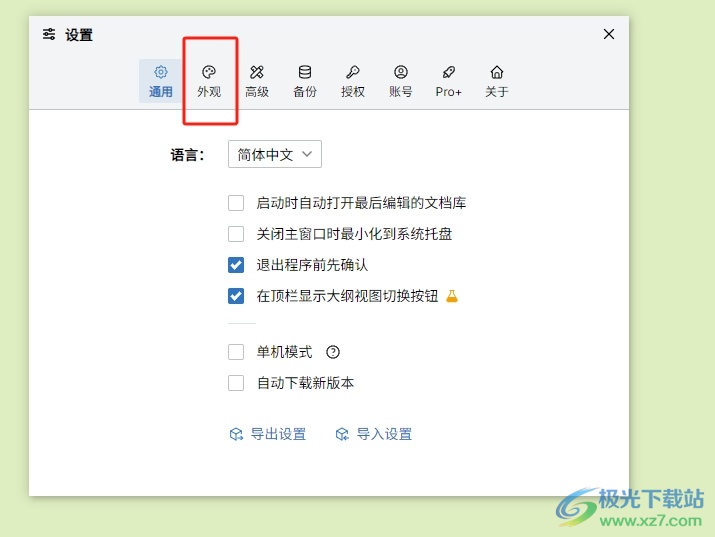Screen dimensions: 715x537
Task: Switch to the 外观 appearance tab
Action: [x=209, y=81]
